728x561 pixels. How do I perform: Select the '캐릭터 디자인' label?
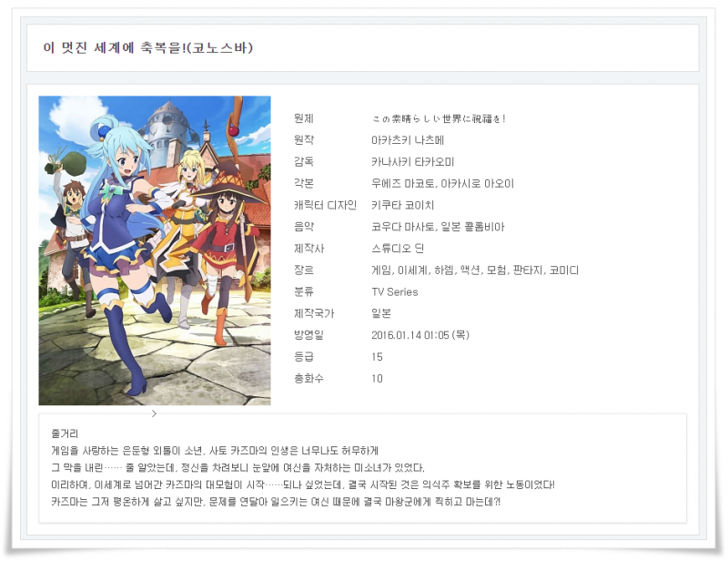[x=325, y=205]
